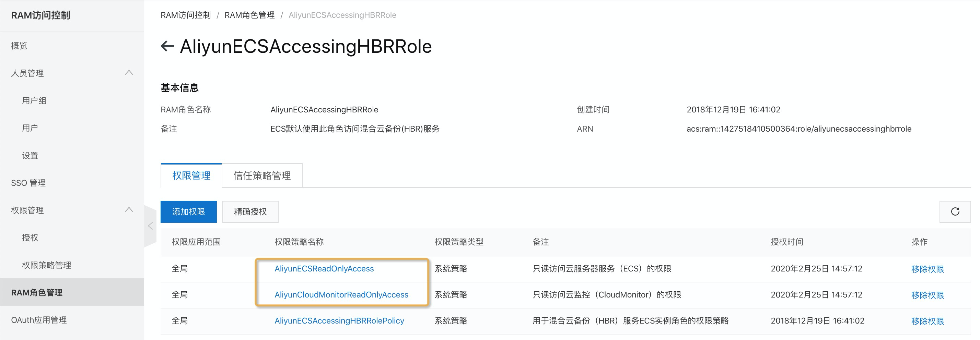This screenshot has height=340, width=980.
Task: Click AliyunECSAccessingHBRRole in the breadcrumb
Action: 342,15
